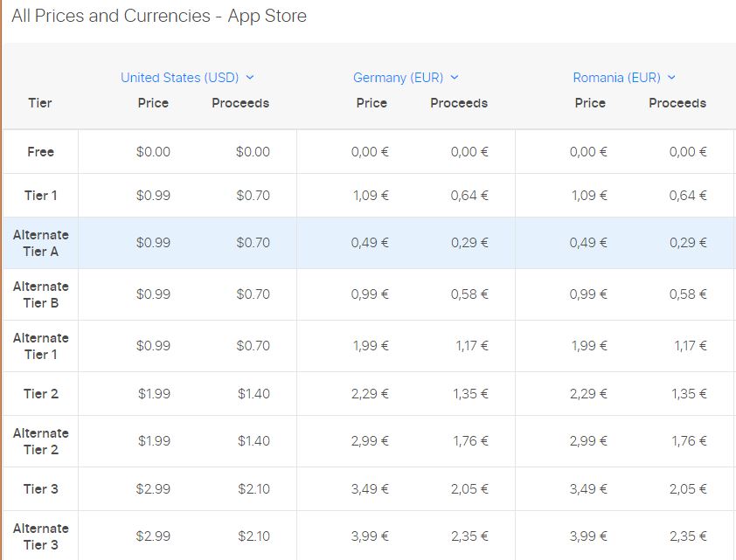Click Germany price 1,09 € in Tier 1 row
Image resolution: width=736 pixels, height=560 pixels.
coord(371,196)
